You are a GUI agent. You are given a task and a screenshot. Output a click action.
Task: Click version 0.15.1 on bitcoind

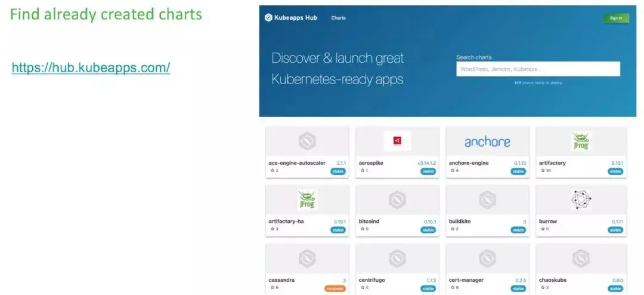tap(430, 222)
